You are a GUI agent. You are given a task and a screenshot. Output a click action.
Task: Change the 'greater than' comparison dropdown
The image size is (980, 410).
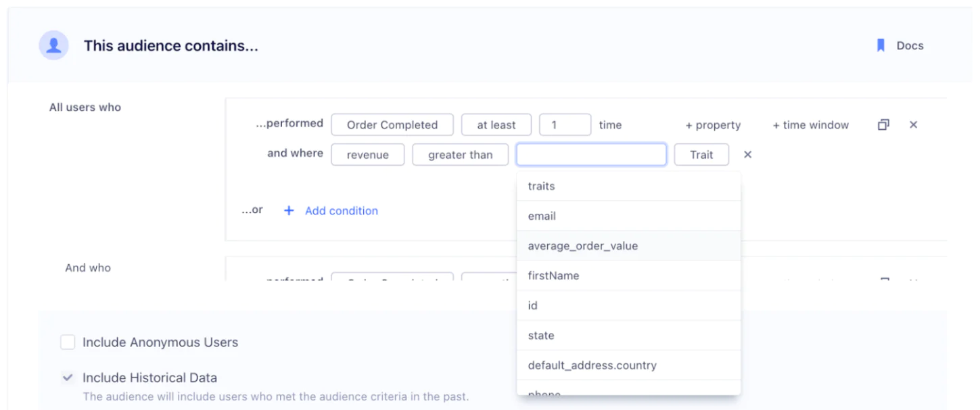(x=460, y=154)
